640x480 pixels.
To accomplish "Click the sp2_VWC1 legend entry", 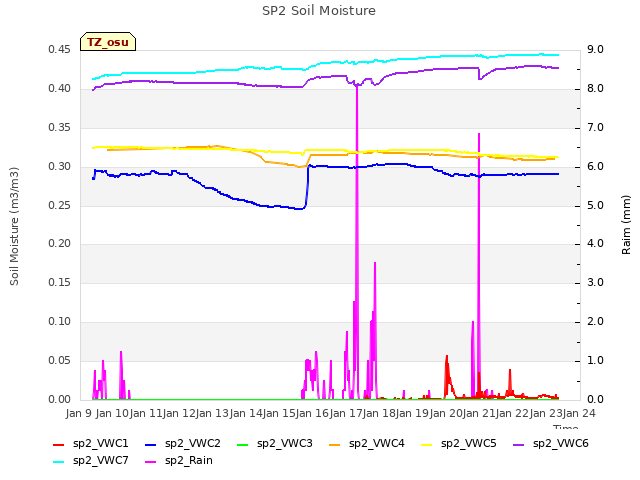I will [x=91, y=444].
